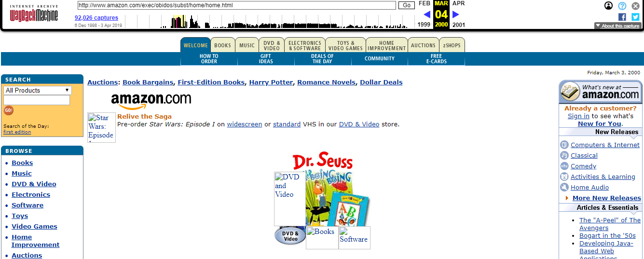Focus the Amazon search text field
Viewport: 644px width, 259px height.
[37, 100]
